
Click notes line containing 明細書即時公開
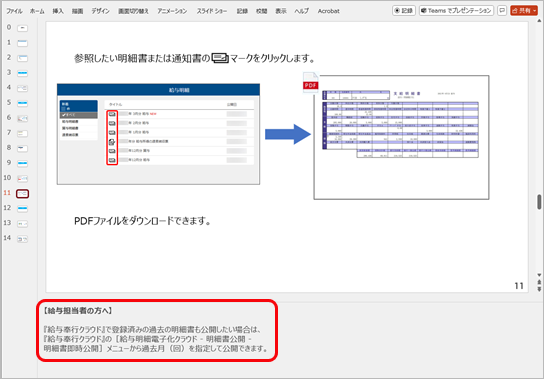(156, 348)
